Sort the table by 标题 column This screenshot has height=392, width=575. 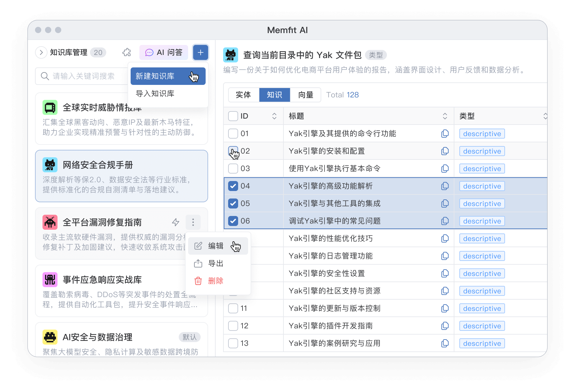point(445,116)
